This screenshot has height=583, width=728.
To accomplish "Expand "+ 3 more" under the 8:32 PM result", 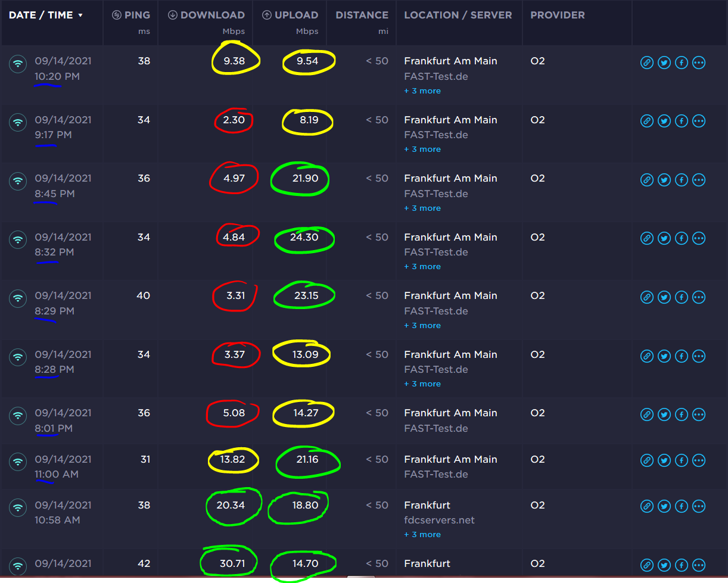I will pos(422,267).
